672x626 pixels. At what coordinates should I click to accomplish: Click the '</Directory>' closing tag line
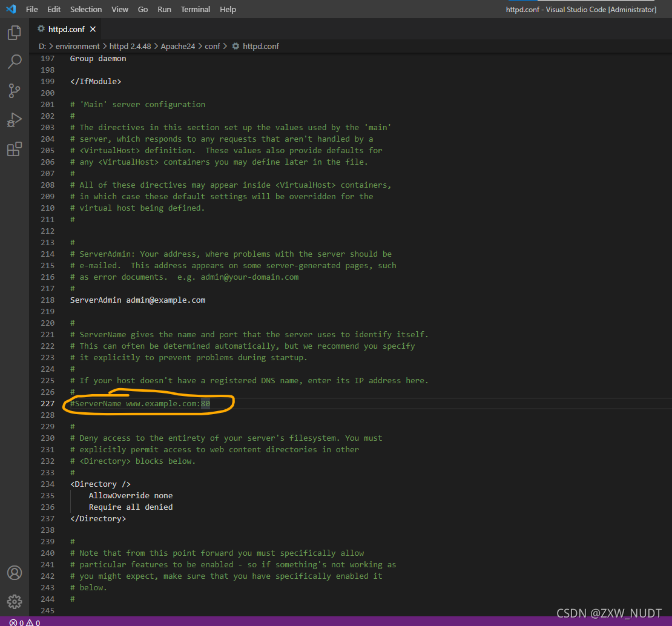(98, 519)
